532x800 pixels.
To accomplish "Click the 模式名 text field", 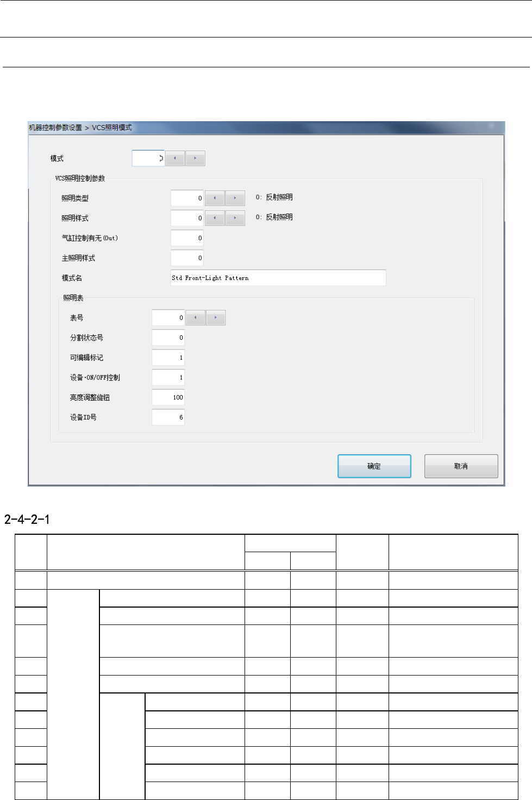I will pos(278,278).
